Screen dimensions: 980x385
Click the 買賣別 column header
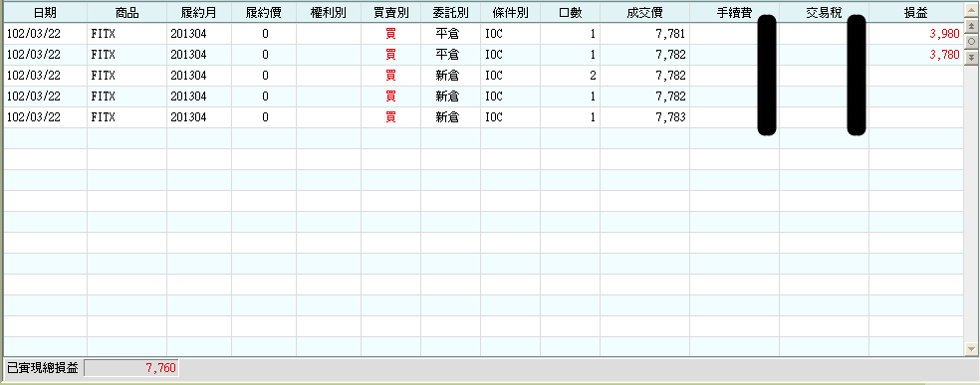pos(390,13)
